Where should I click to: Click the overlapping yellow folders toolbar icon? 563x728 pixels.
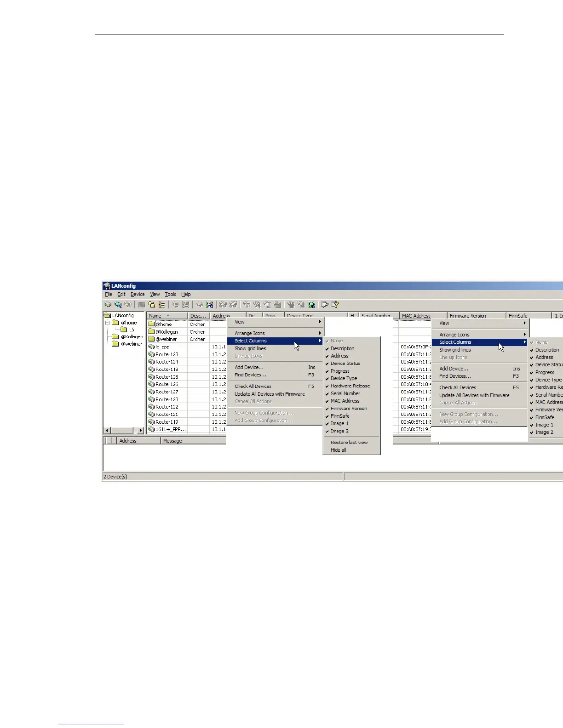(x=152, y=304)
